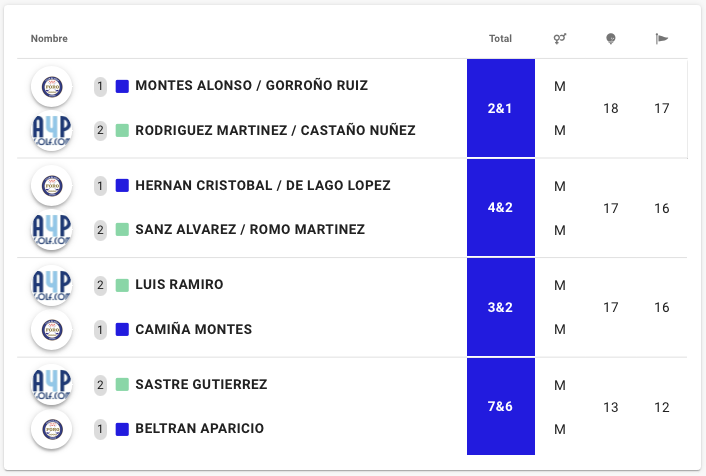
Task: Select the 7&6 match result cell
Action: [500, 407]
